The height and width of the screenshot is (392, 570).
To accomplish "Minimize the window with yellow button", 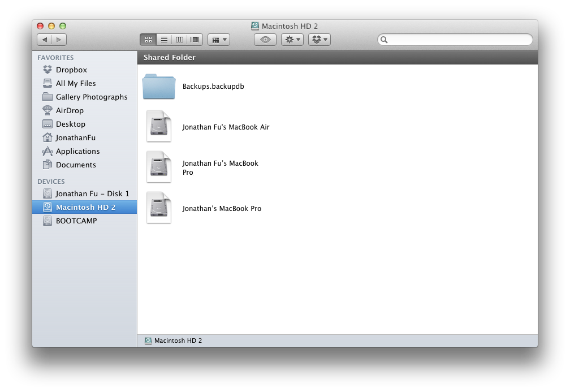I will (51, 26).
